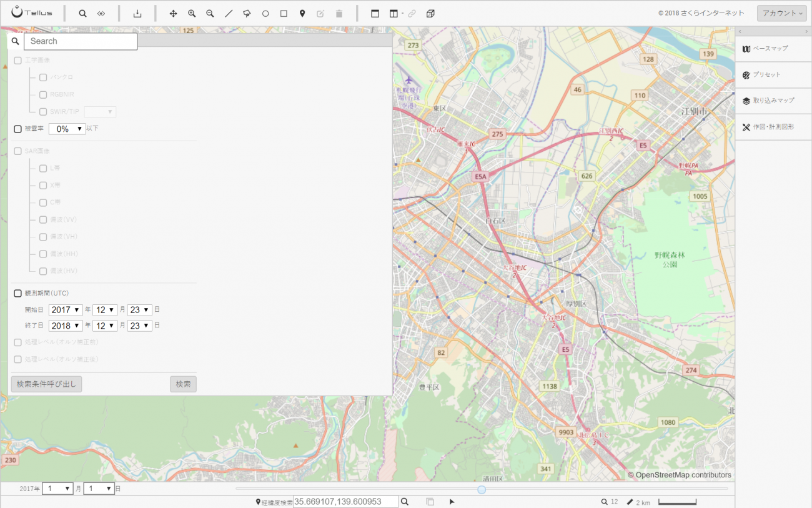Open the end year 2018 dropdown
The height and width of the screenshot is (508, 812).
pos(66,326)
